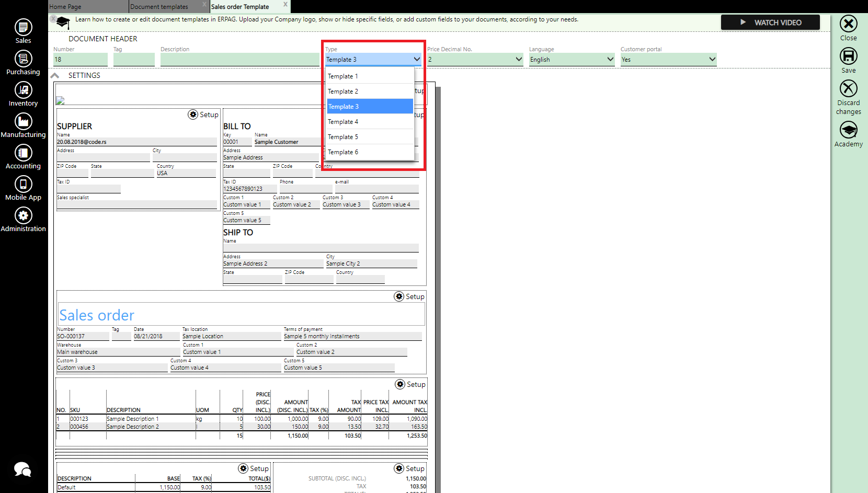Click total amount 1,253.50 in table
Screen dimensions: 868x493
click(x=417, y=435)
